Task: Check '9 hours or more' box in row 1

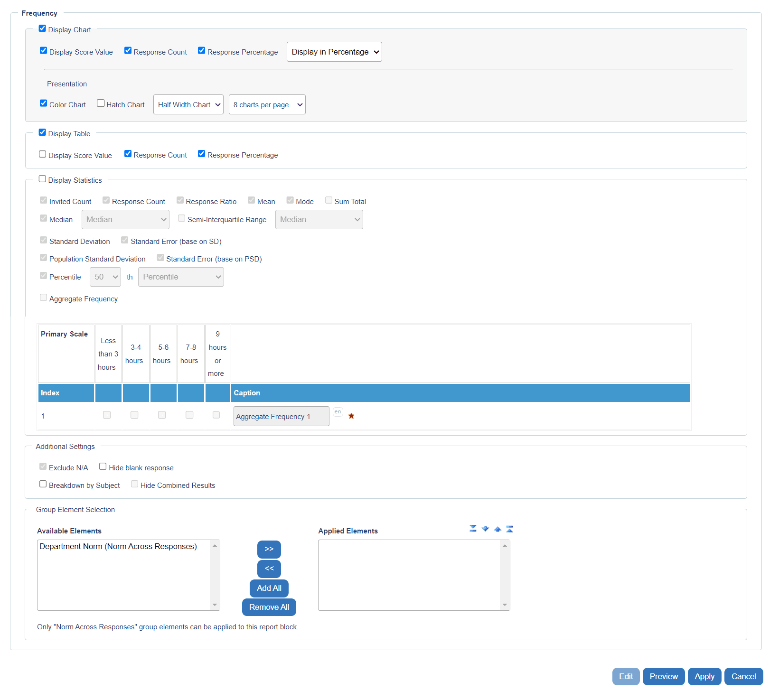Action: (216, 415)
